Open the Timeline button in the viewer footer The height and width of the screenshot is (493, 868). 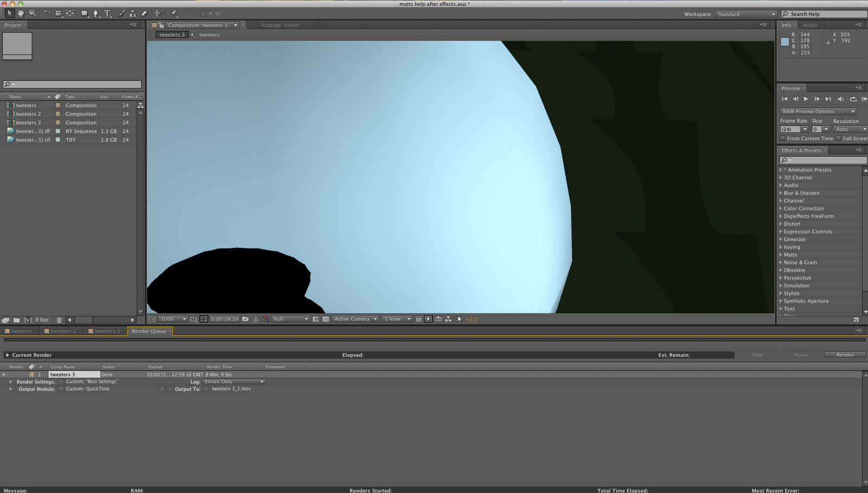[438, 319]
